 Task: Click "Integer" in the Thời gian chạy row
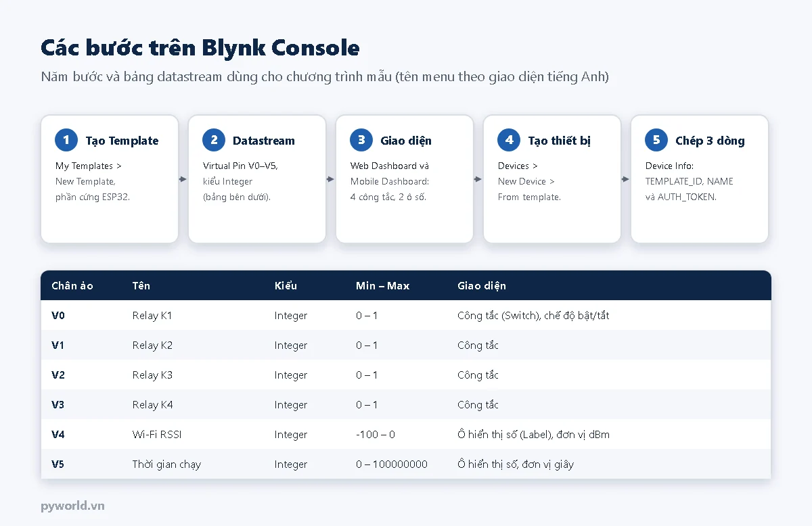pos(291,464)
